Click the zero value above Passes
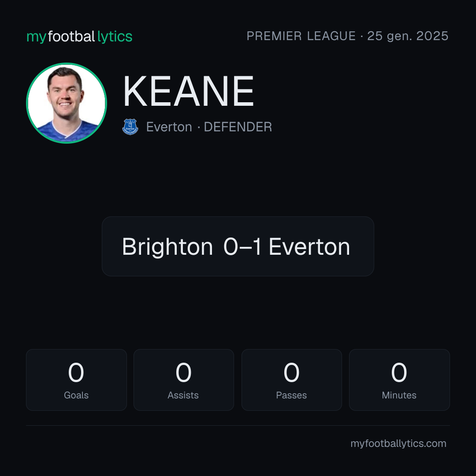The image size is (476, 476). (x=291, y=372)
